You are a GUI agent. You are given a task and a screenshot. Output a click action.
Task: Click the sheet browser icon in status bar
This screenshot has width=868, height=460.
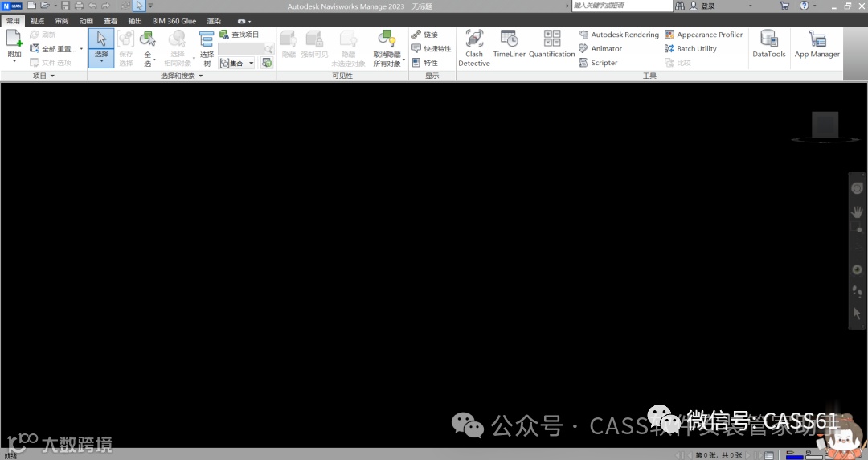tap(769, 455)
